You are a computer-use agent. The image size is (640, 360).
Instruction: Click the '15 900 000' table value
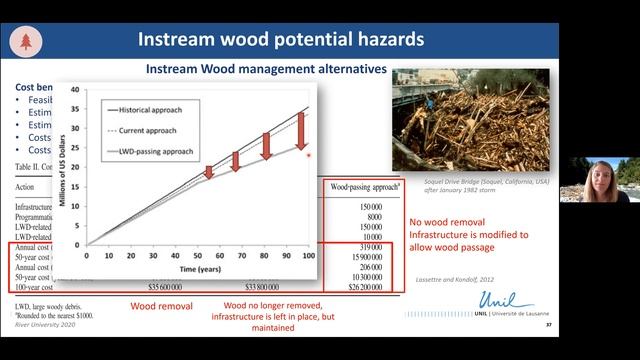click(367, 257)
